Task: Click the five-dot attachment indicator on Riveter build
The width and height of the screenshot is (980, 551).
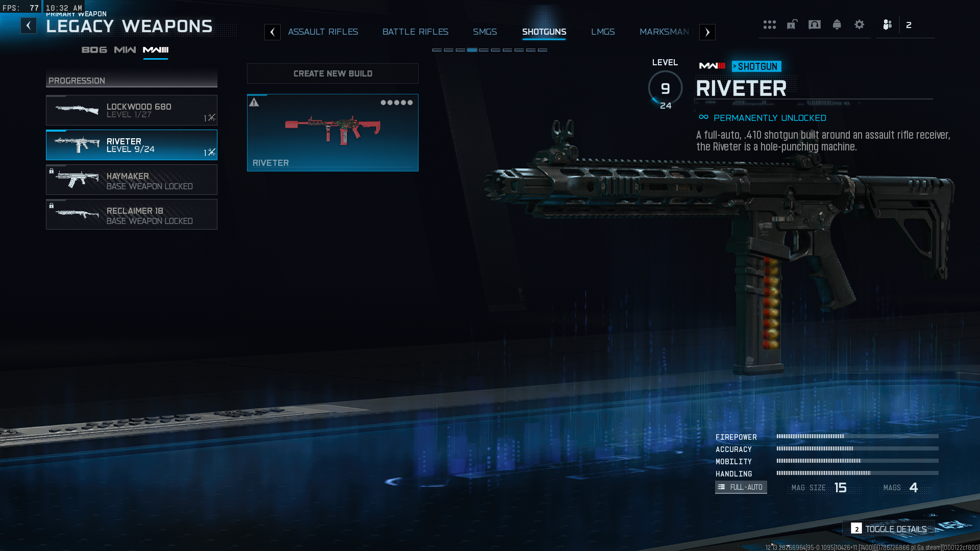Action: pyautogui.click(x=397, y=103)
